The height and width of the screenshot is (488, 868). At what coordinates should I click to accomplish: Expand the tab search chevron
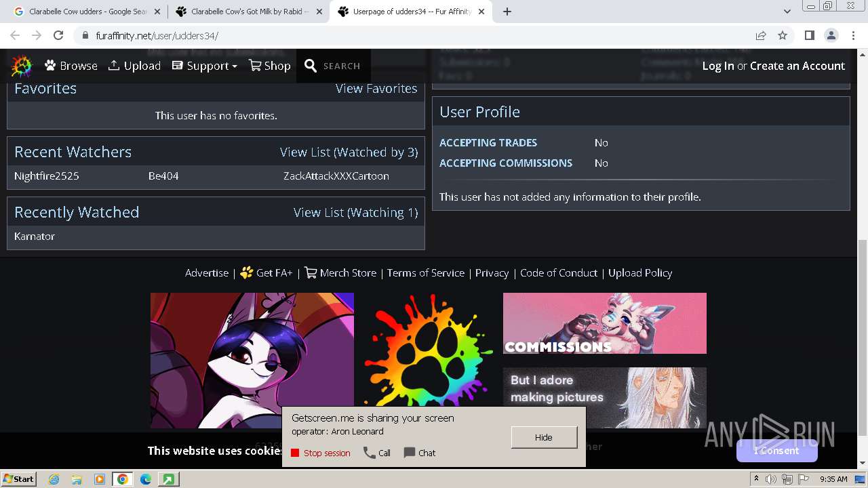787,12
